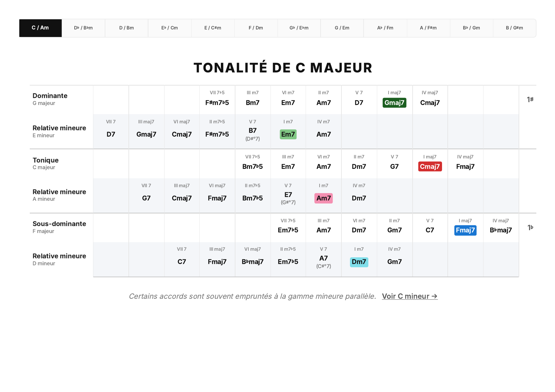Screen dimensions: 555x392
Task: Click the pink Am7 chord badge
Action: (323, 198)
